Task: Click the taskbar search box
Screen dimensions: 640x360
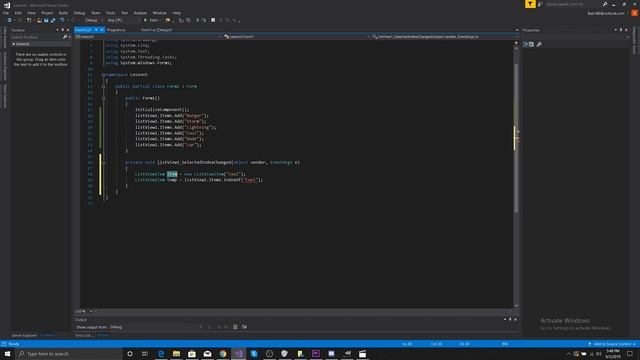Action: pos(69,353)
